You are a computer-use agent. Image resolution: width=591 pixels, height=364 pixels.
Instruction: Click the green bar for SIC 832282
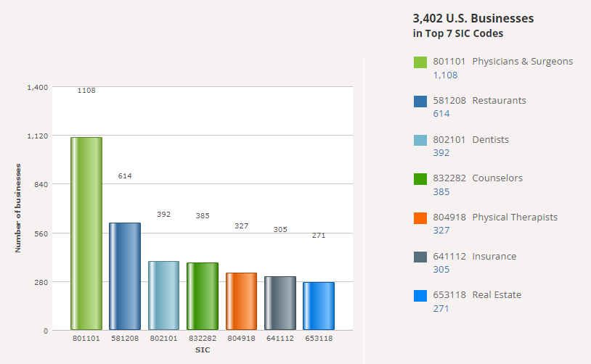(x=203, y=296)
